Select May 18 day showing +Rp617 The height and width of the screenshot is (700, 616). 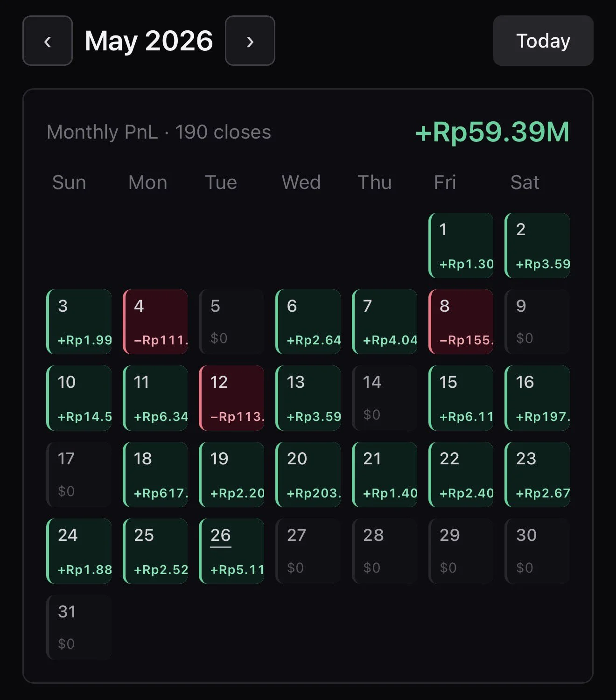[x=155, y=475]
